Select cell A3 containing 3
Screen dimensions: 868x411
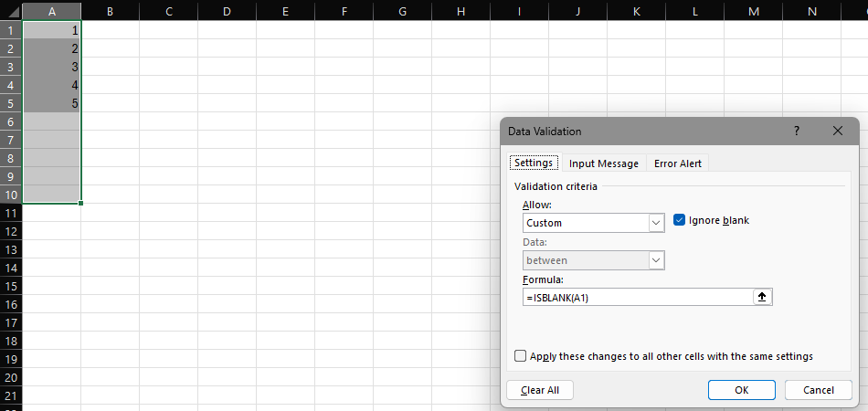(x=51, y=67)
